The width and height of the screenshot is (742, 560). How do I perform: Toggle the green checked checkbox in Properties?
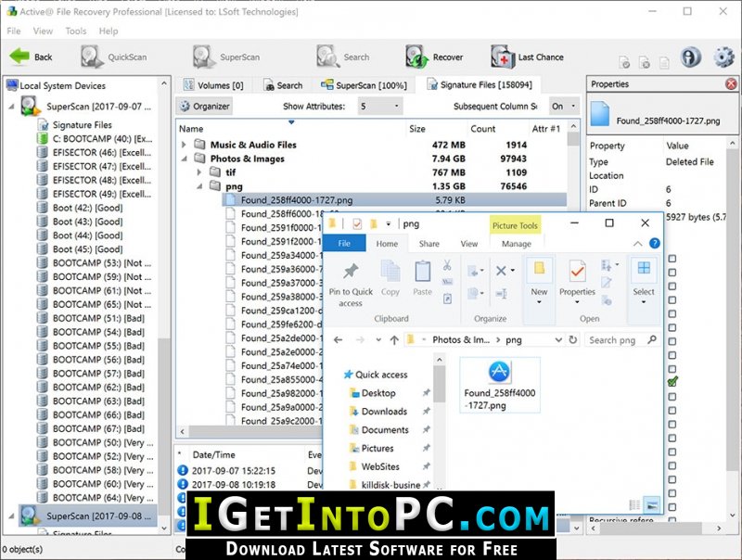click(x=672, y=382)
